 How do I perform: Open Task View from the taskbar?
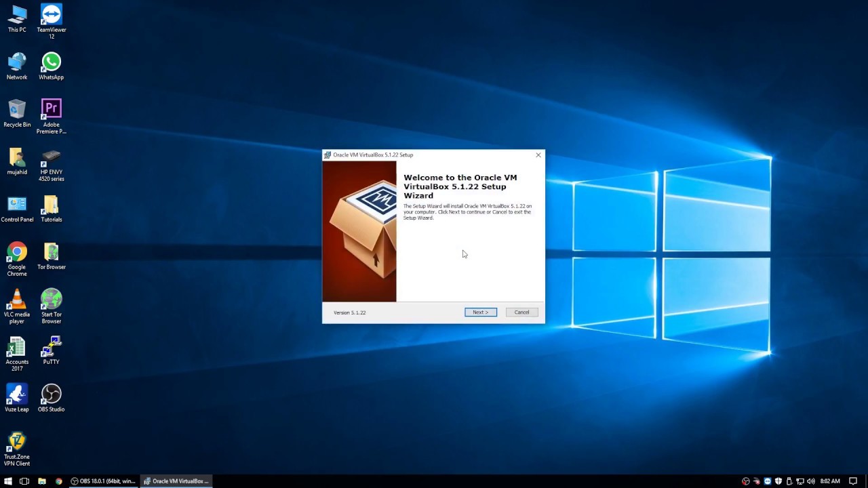pyautogui.click(x=24, y=481)
